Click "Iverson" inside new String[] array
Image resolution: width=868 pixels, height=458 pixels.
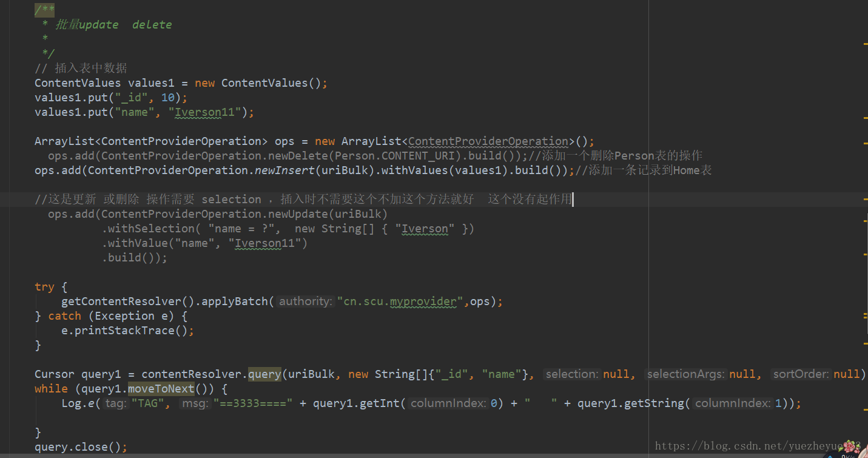425,229
